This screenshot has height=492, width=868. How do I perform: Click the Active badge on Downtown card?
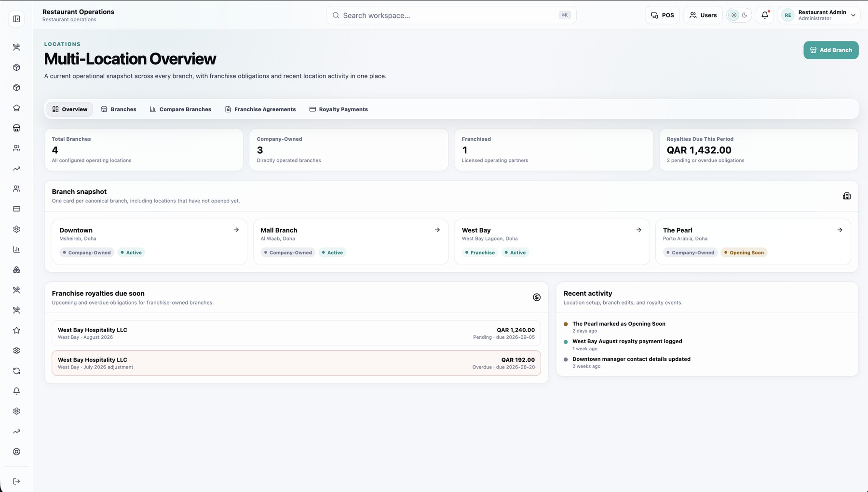click(131, 253)
